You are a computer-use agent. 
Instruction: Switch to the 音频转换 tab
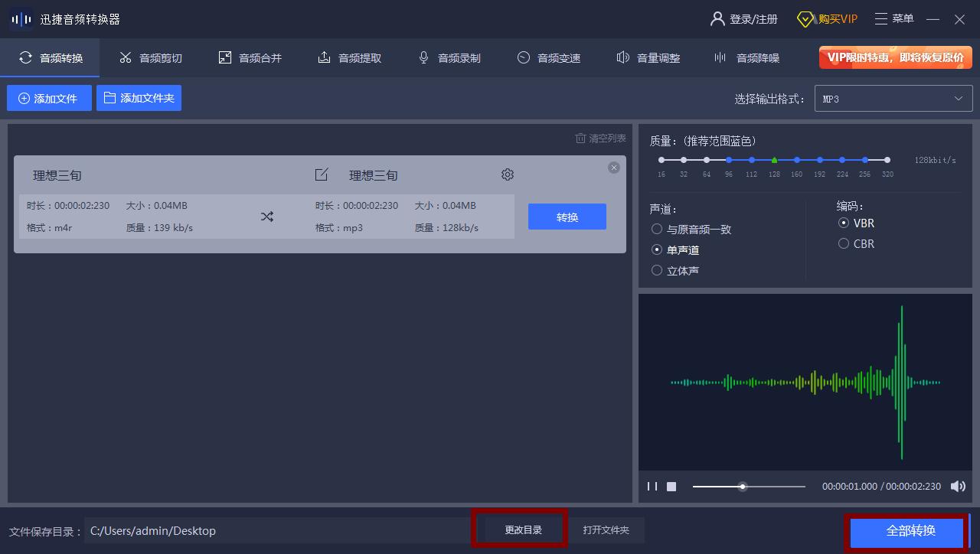(x=50, y=57)
